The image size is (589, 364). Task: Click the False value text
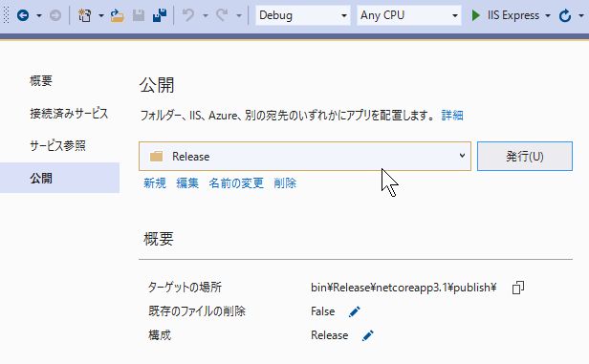[322, 311]
